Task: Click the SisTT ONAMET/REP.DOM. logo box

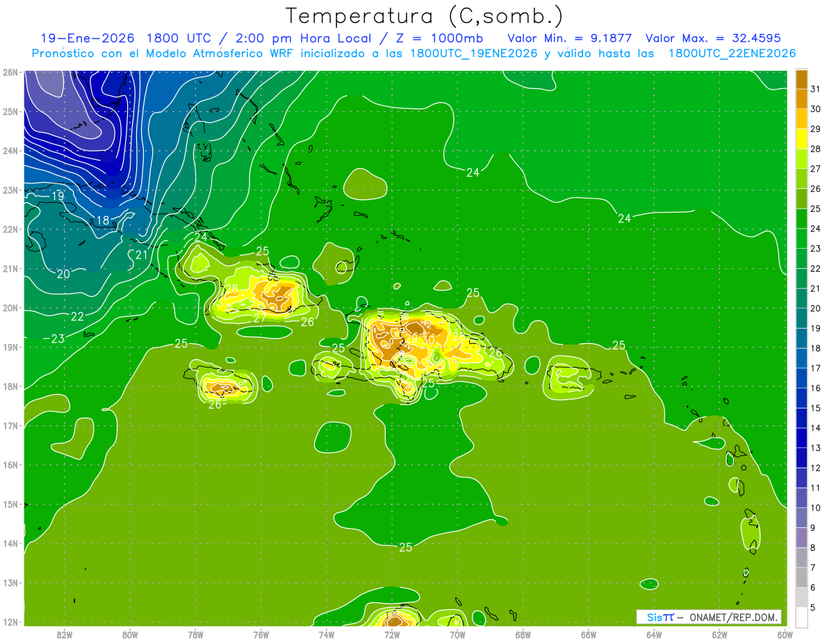Action: point(709,617)
